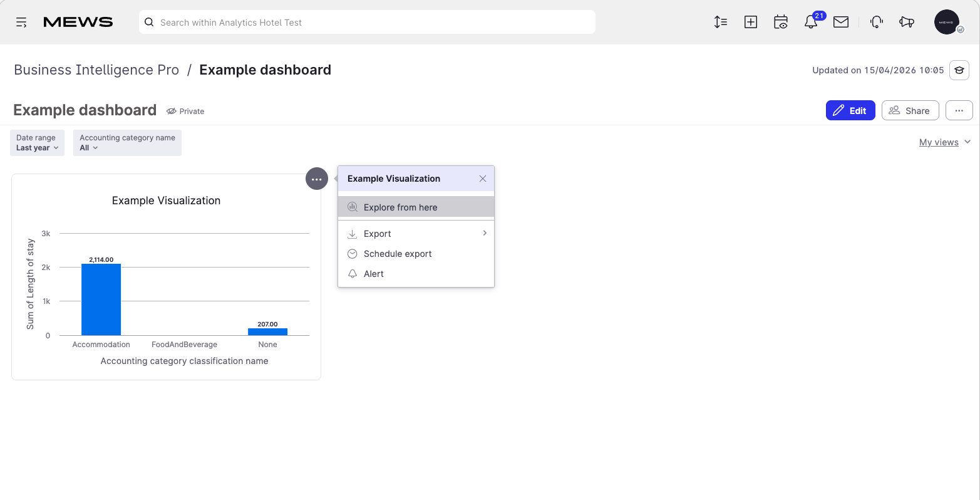Click the visualization three-dots menu button
This screenshot has height=500, width=980.
point(317,179)
